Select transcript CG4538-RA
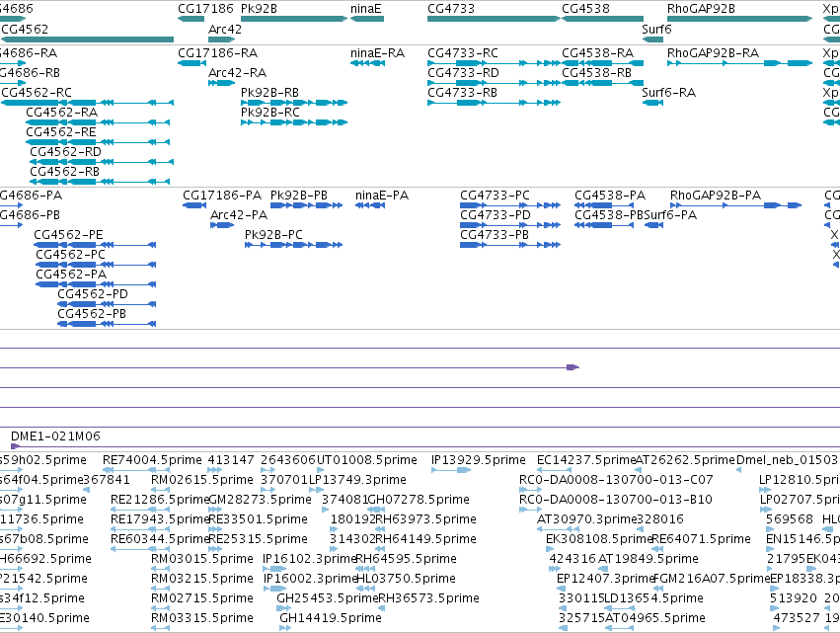840x633 pixels. pyautogui.click(x=598, y=53)
